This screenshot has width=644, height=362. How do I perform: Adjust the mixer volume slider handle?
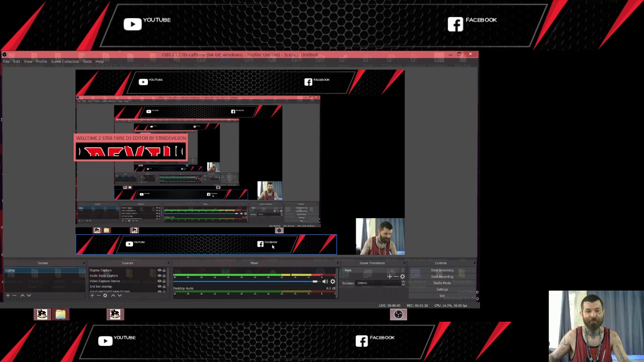click(x=315, y=282)
